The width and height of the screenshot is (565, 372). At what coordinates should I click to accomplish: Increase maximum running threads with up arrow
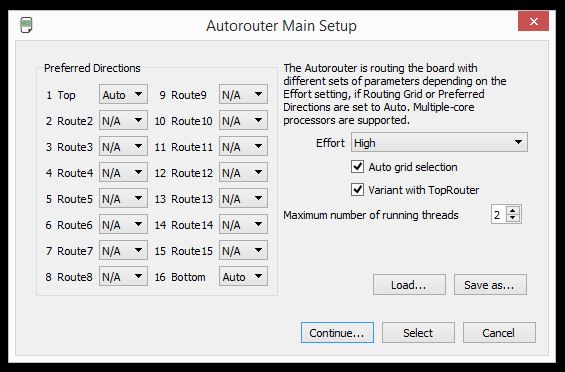(513, 210)
